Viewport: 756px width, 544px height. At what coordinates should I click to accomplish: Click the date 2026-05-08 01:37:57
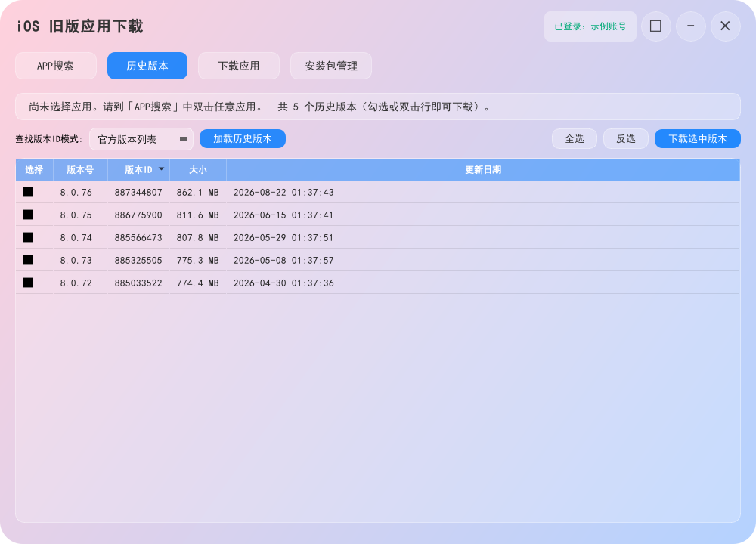coord(283,261)
